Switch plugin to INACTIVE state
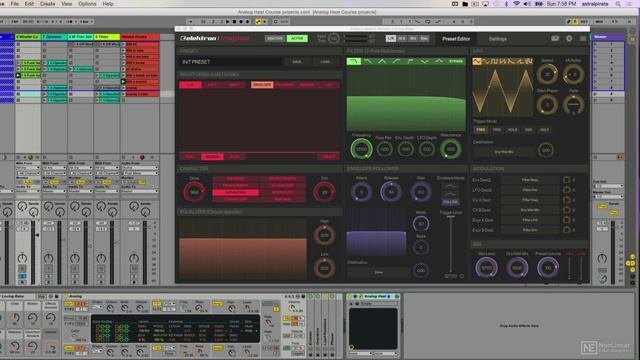This screenshot has width=640, height=360. point(275,38)
